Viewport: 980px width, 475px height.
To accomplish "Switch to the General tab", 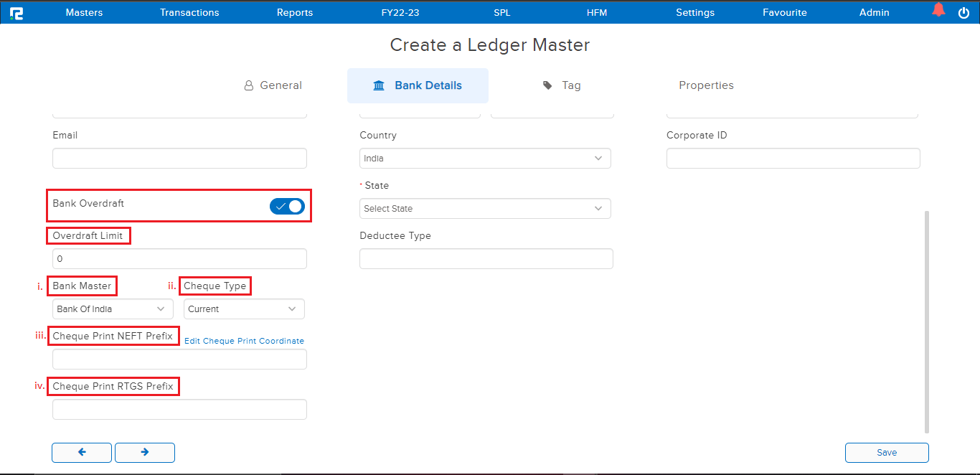I will [273, 85].
